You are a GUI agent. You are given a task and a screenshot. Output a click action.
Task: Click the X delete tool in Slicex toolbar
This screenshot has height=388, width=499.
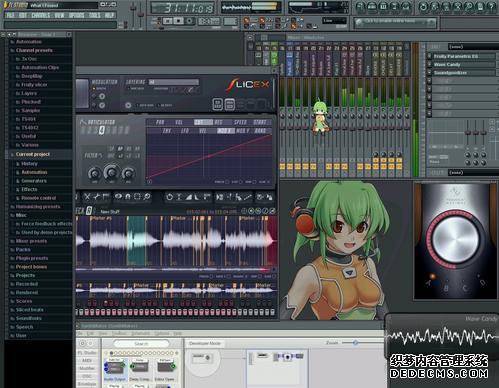87,197
